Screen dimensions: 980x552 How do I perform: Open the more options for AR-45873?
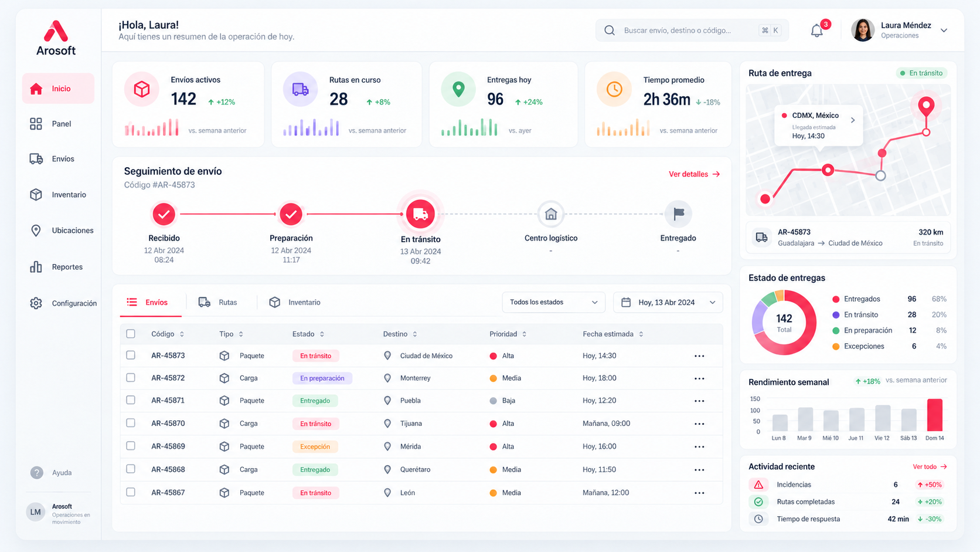tap(699, 356)
